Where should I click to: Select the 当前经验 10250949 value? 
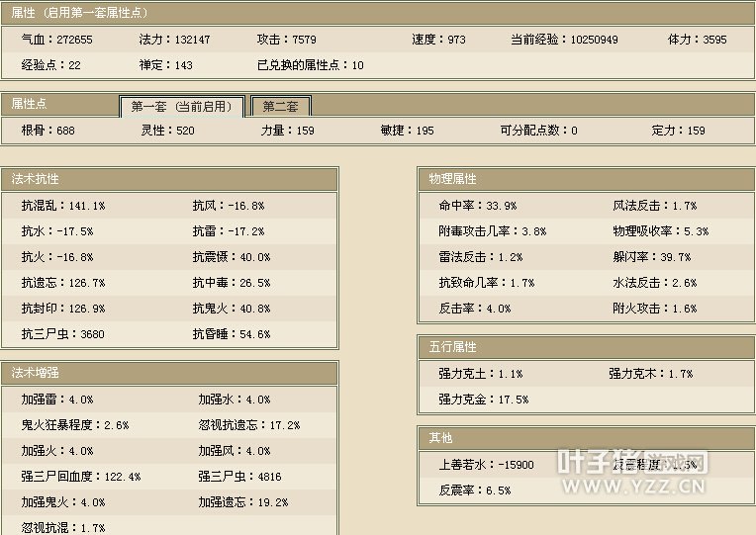(564, 40)
